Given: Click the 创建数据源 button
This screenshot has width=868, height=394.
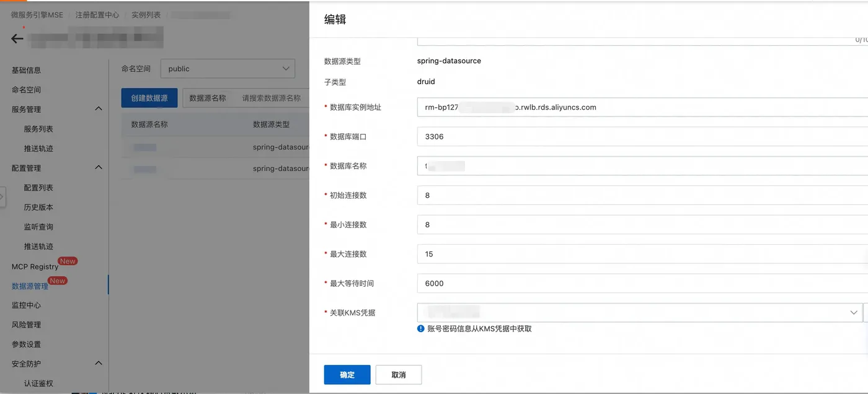Looking at the screenshot, I should [x=149, y=98].
